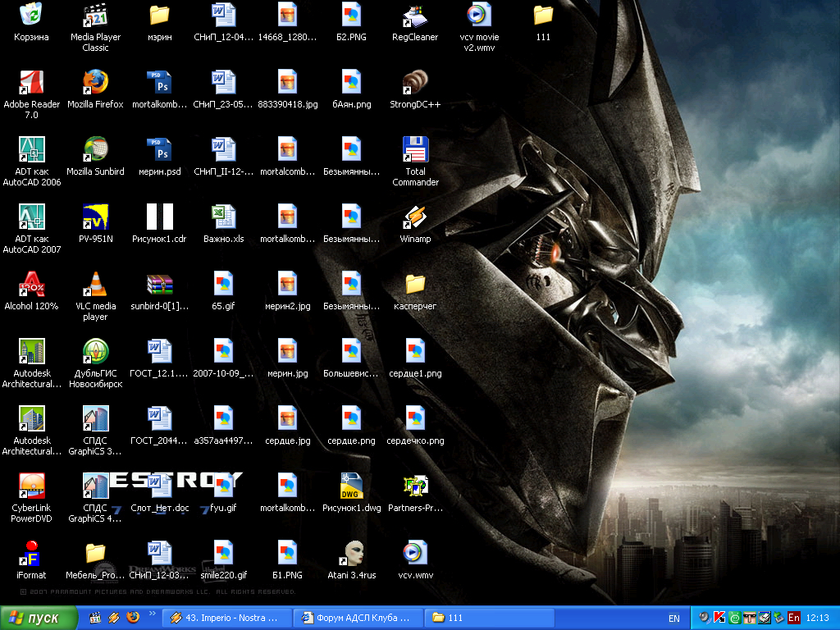Open the EN language bar selector
The image size is (840, 630).
pyautogui.click(x=673, y=619)
